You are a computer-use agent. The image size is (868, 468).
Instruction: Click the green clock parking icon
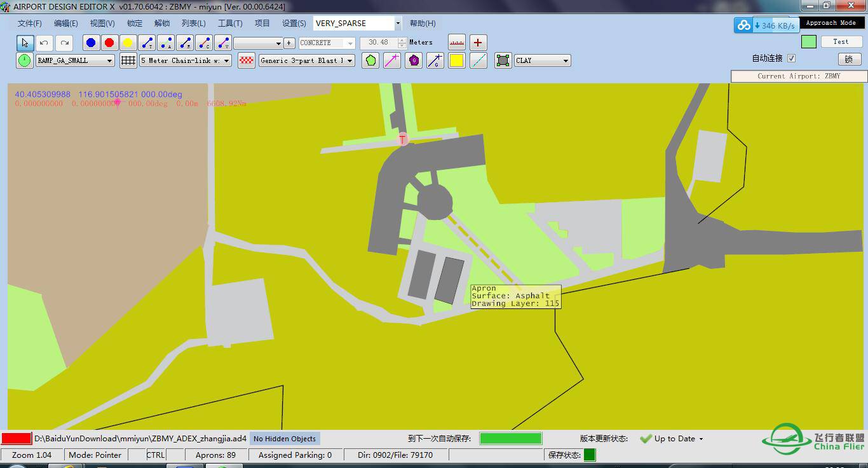(x=24, y=60)
